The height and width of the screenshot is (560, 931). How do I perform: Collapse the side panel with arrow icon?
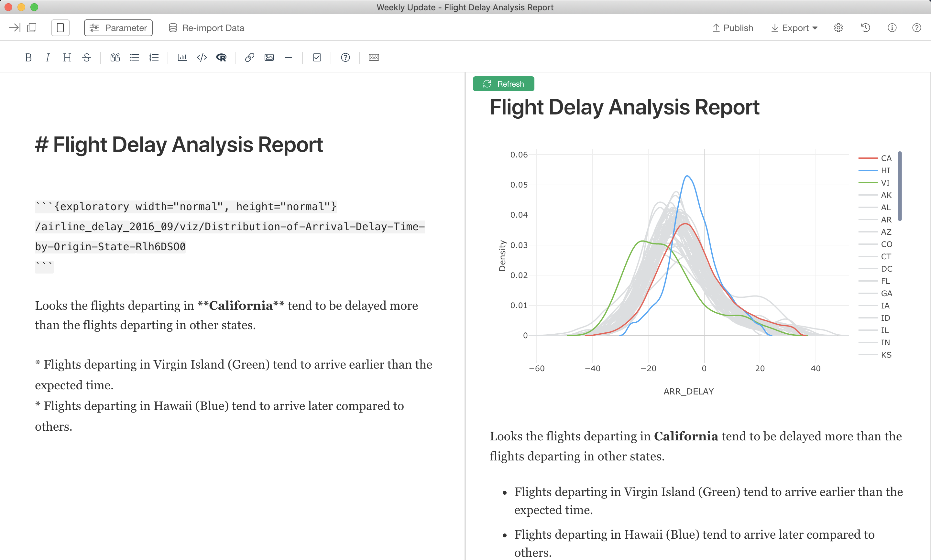pyautogui.click(x=14, y=27)
